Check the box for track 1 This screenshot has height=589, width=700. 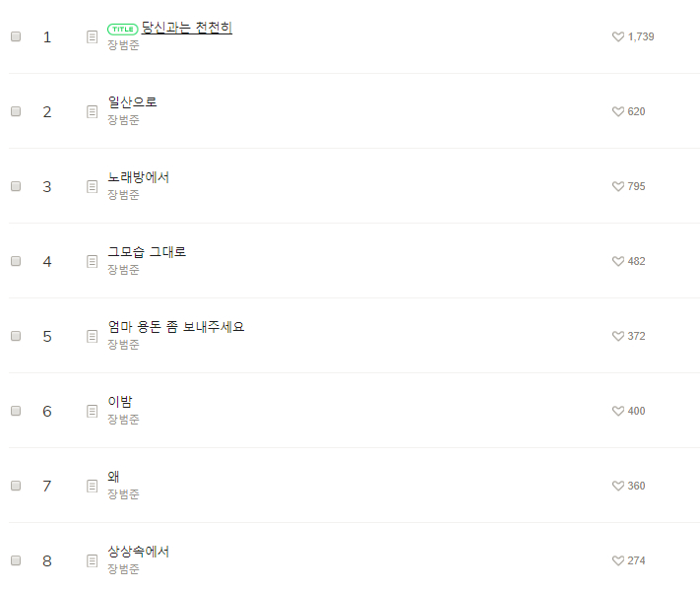point(16,36)
